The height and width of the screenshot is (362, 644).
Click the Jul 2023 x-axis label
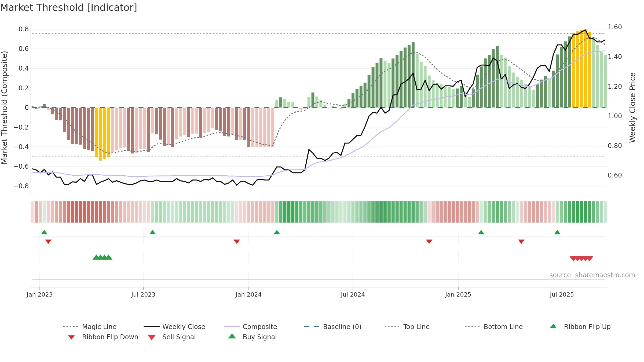point(143,294)
